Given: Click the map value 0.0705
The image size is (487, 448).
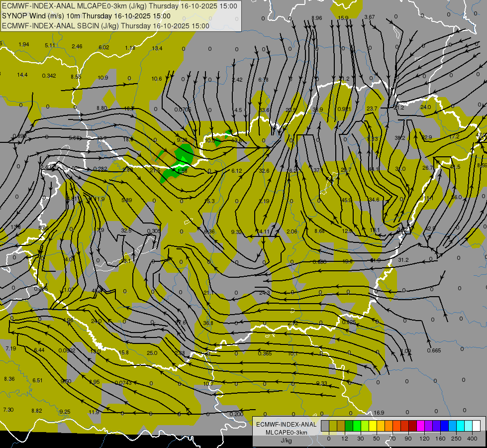Looking at the screenshot, I should click(x=183, y=110).
